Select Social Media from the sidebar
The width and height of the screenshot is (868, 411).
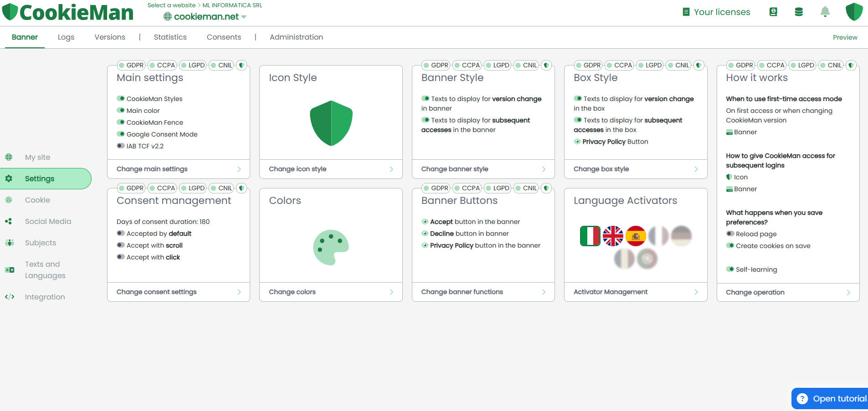(47, 221)
